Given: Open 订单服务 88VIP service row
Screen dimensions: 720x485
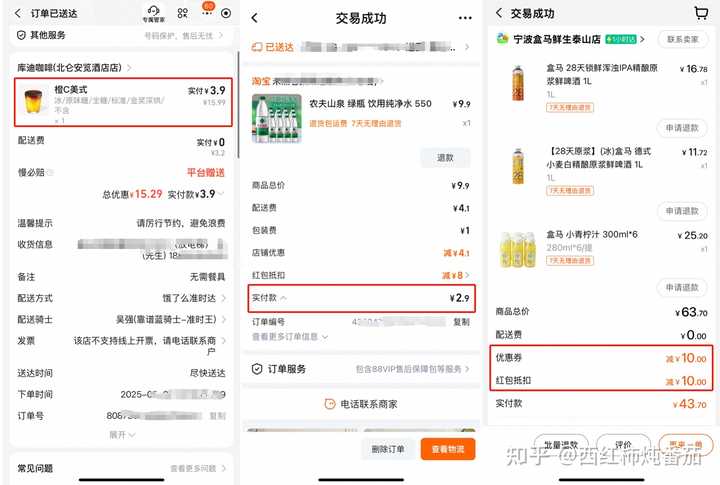Looking at the screenshot, I should pos(361,369).
